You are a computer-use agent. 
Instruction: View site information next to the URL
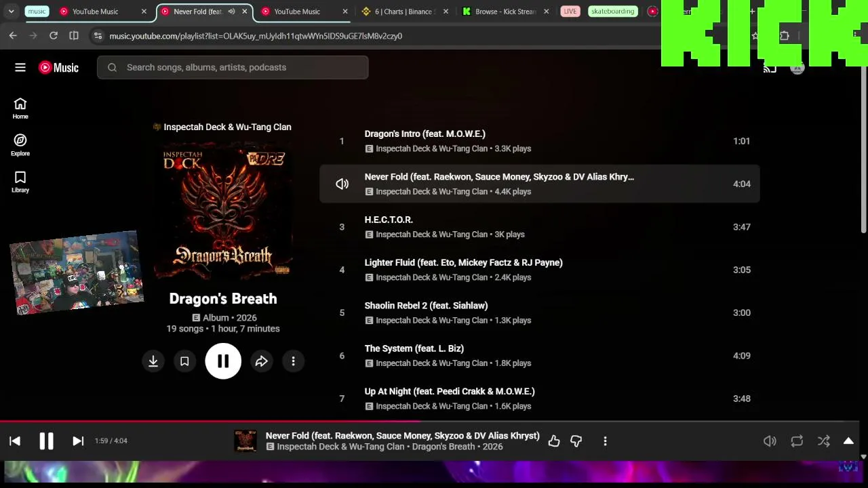point(98,35)
